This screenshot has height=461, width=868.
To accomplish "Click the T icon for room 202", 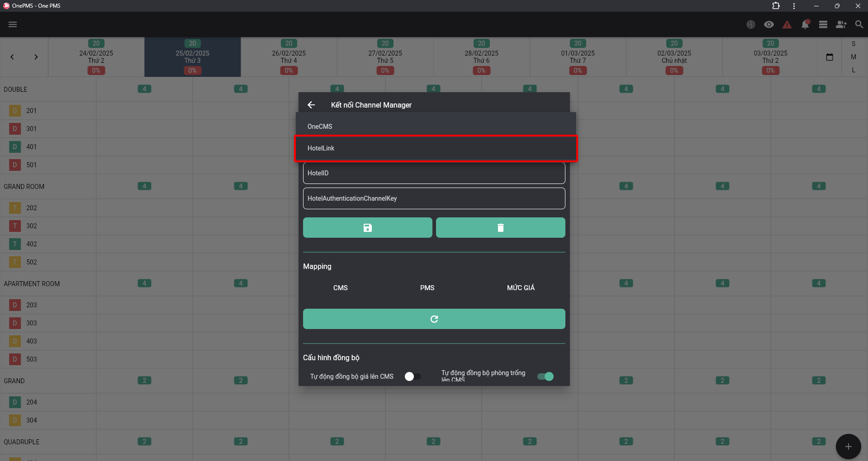I will 15,208.
